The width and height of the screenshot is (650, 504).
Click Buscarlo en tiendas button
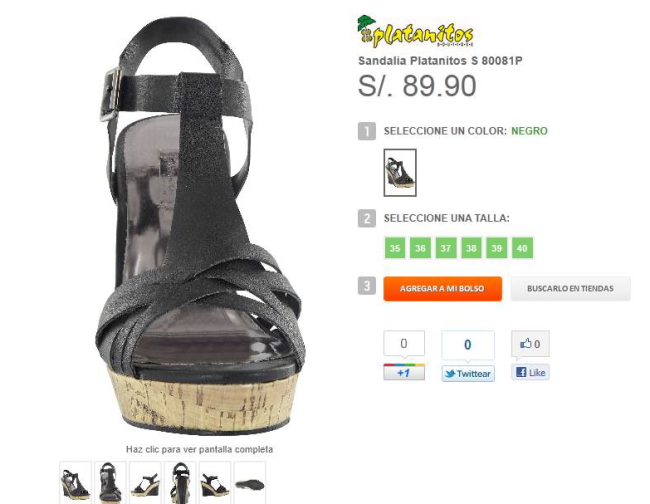(x=570, y=288)
